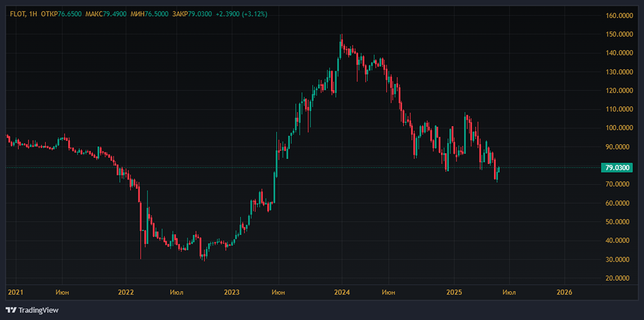Click the +2.3900 (+3.12%) change value

point(242,14)
